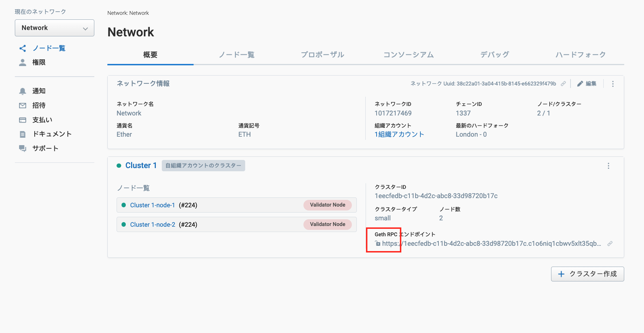This screenshot has height=333, width=644.
Task: Click the node-1 green status dot
Action: (x=124, y=205)
